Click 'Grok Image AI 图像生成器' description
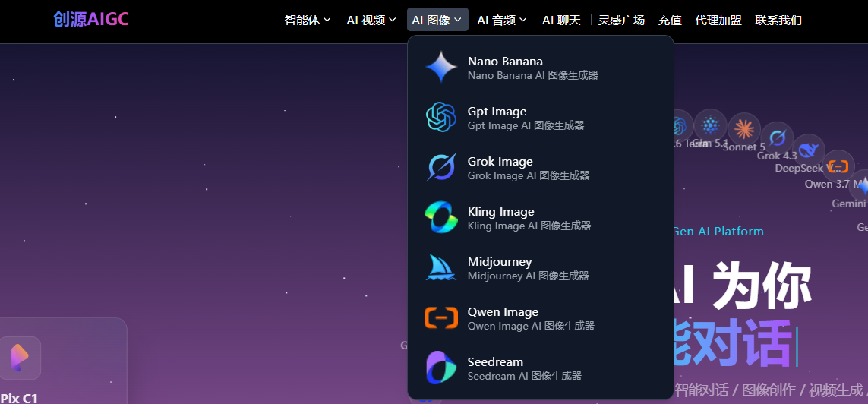 click(529, 175)
